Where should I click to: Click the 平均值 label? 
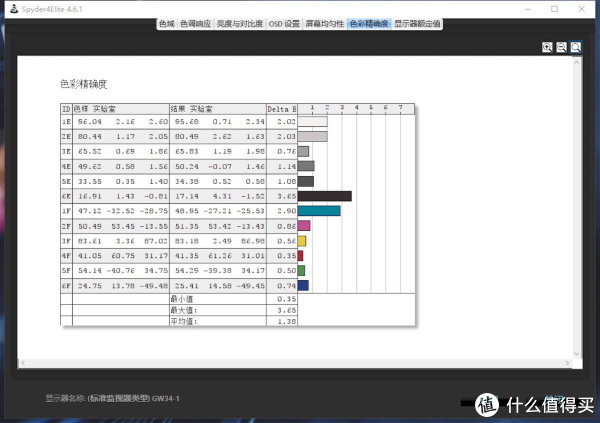(184, 322)
